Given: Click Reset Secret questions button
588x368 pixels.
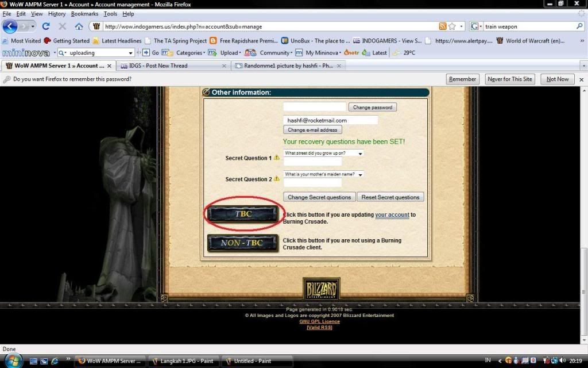Looking at the screenshot, I should [390, 197].
